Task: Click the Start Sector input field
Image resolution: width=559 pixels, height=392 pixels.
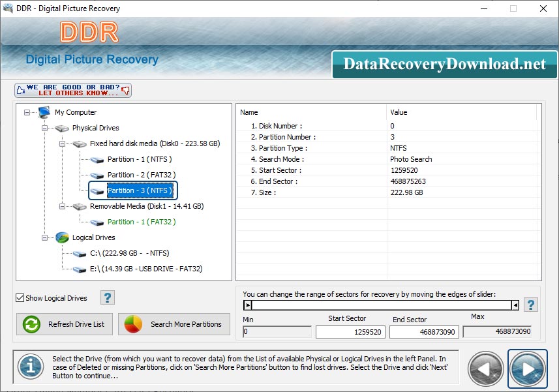Action: pyautogui.click(x=350, y=332)
